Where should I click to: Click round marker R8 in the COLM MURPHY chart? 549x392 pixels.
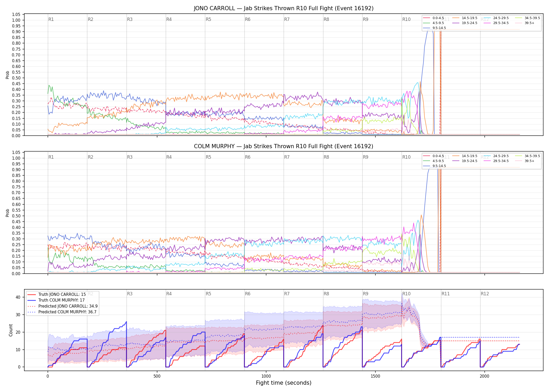[326, 157]
